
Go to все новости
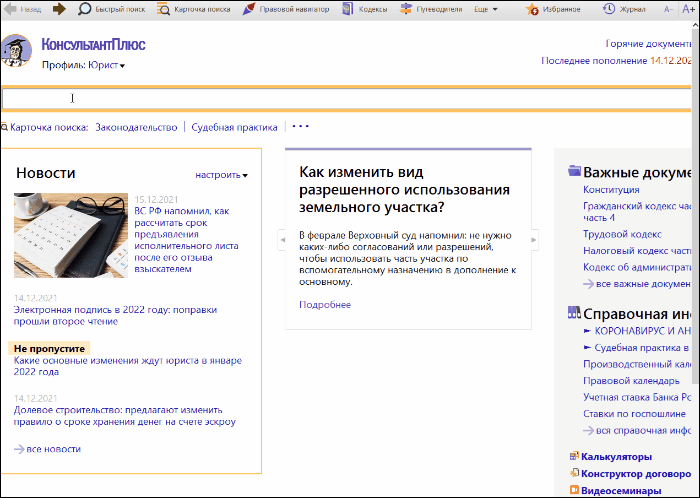(47, 449)
